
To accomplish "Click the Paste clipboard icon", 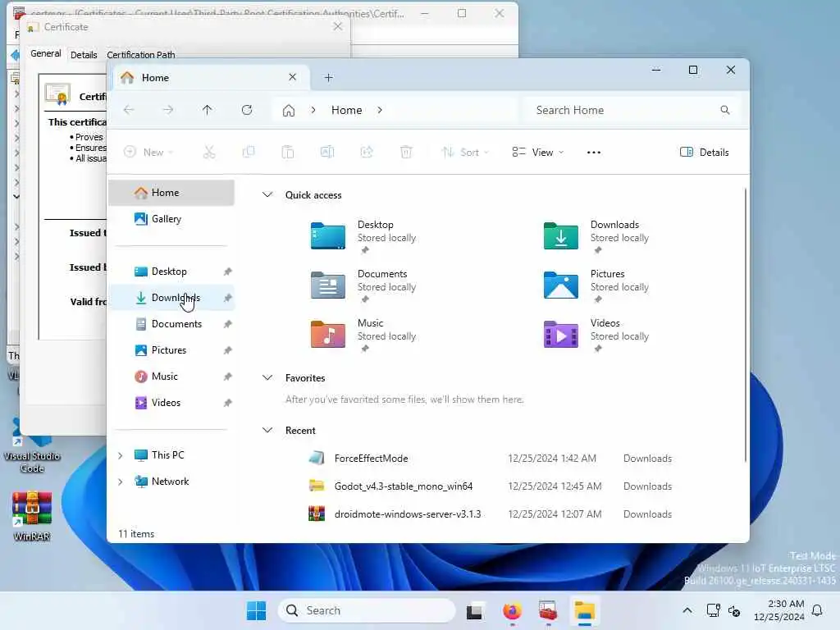I will [288, 153].
